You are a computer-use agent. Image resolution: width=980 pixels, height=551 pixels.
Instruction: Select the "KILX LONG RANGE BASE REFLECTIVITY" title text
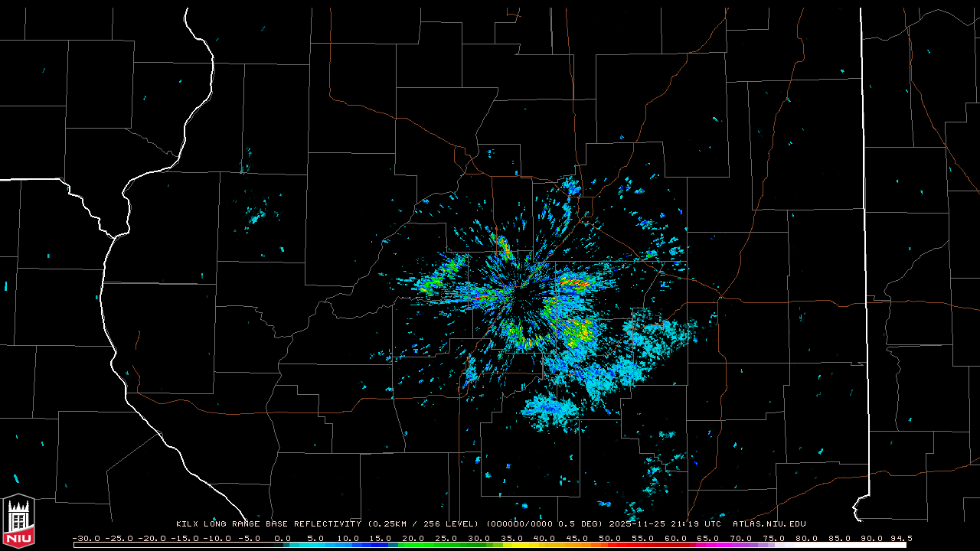[268, 524]
